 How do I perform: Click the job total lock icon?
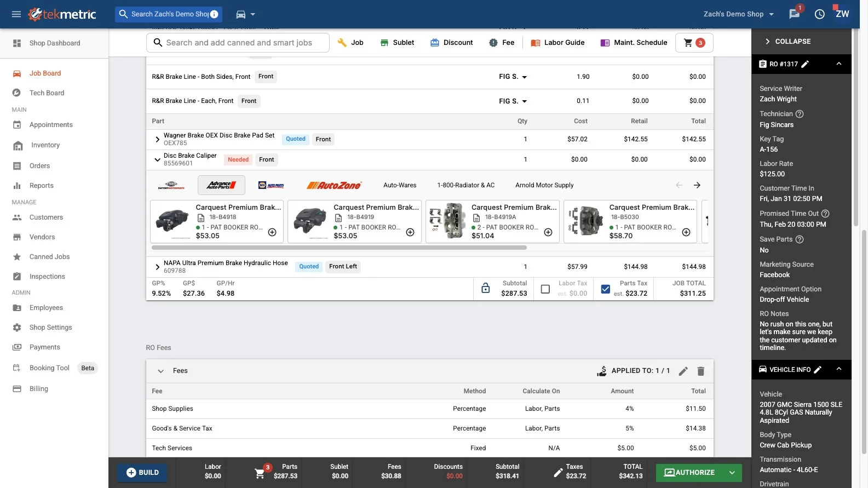point(486,288)
